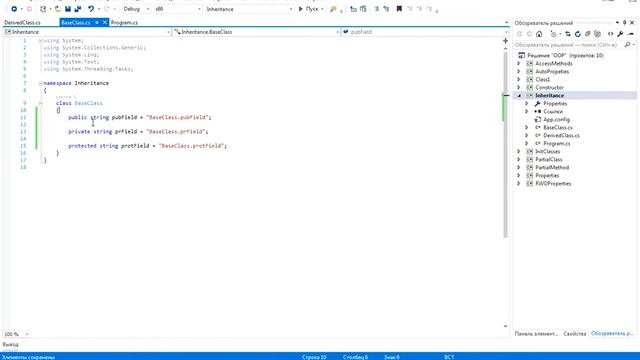
Task: Click the Sync with Active Document icon
Action: 568,34
